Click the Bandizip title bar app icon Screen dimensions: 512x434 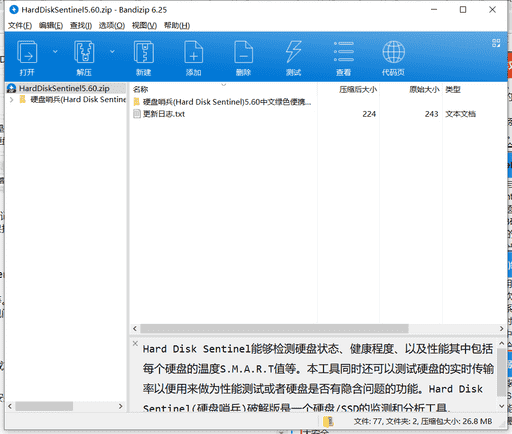(14, 10)
